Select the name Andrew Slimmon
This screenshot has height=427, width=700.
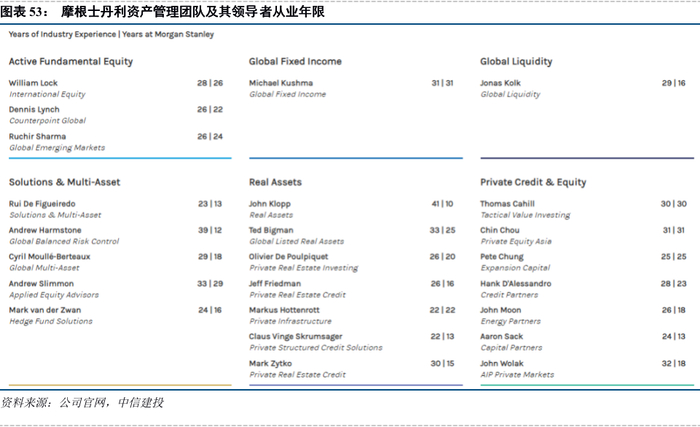pyautogui.click(x=41, y=284)
